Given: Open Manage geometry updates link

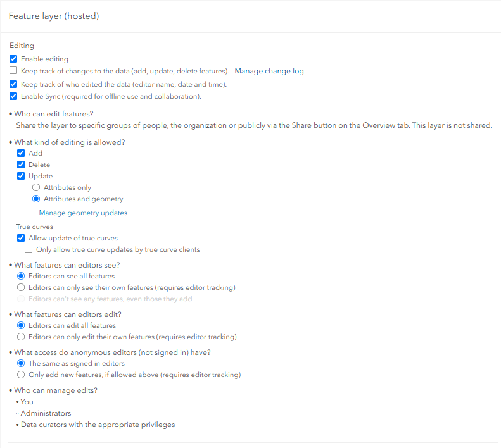Looking at the screenshot, I should (x=83, y=213).
